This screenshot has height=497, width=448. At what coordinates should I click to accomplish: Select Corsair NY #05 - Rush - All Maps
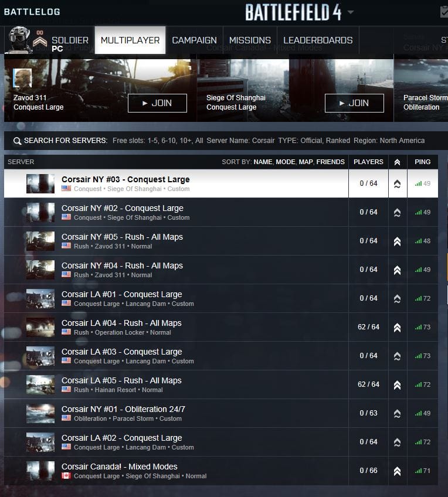click(x=122, y=237)
